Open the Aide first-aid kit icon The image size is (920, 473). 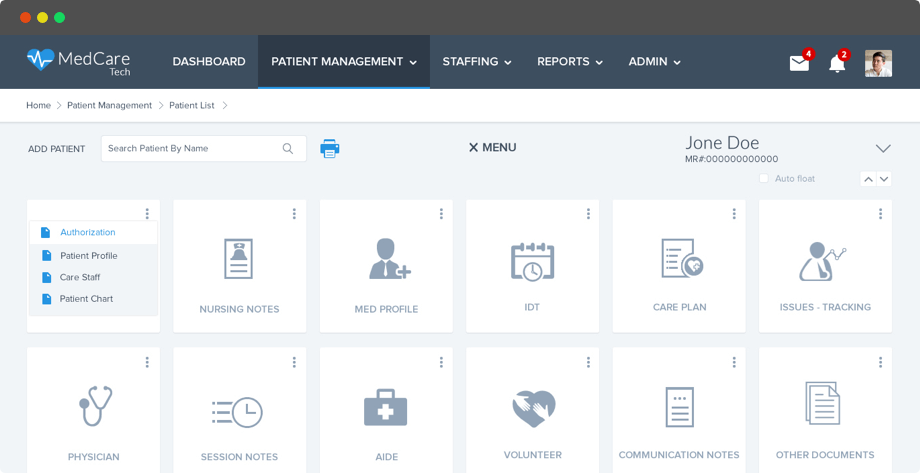385,407
